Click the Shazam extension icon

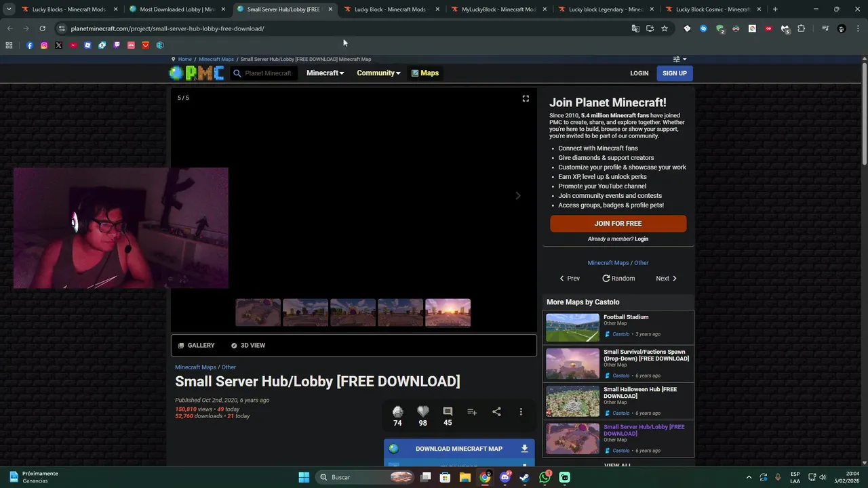[x=703, y=28]
